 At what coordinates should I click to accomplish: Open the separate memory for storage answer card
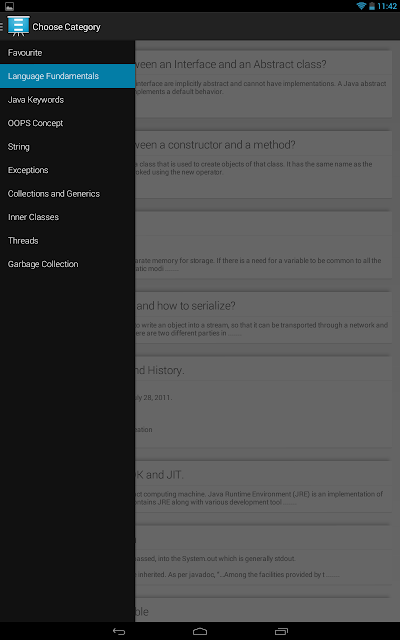263,245
